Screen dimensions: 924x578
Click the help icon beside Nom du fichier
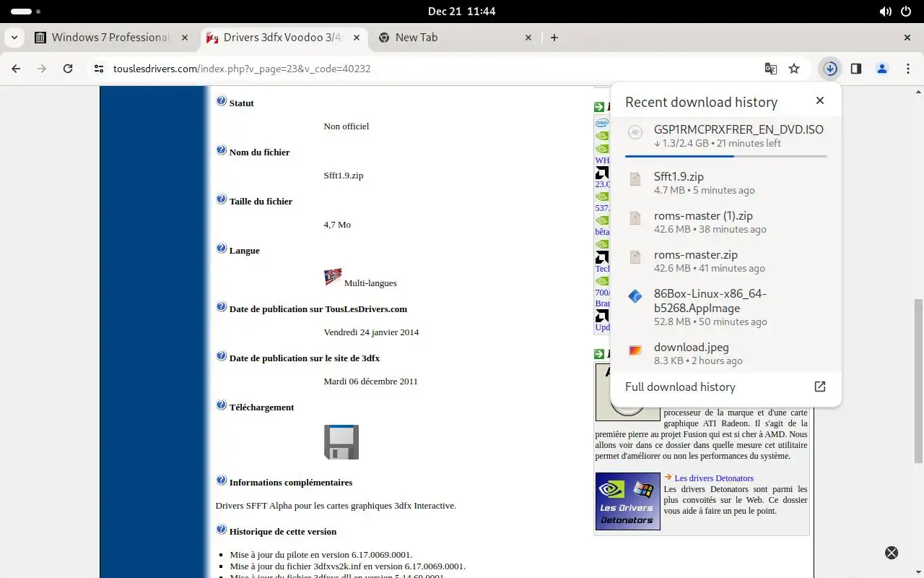click(222, 150)
